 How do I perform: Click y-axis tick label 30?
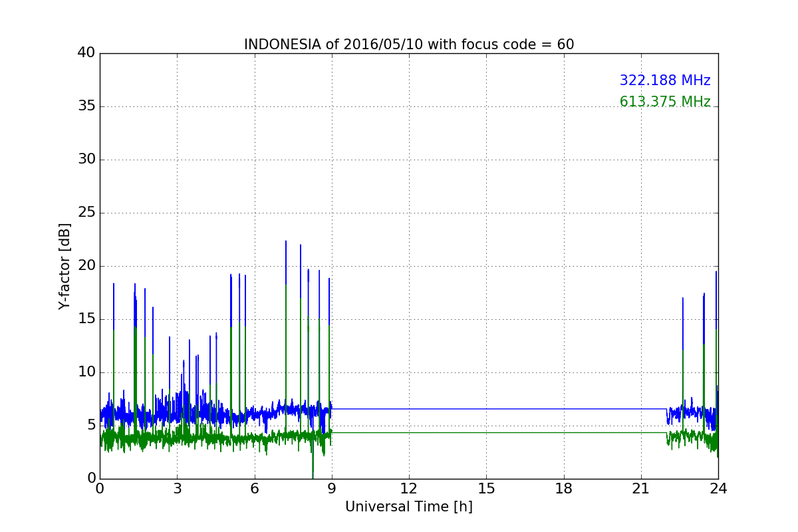point(86,160)
